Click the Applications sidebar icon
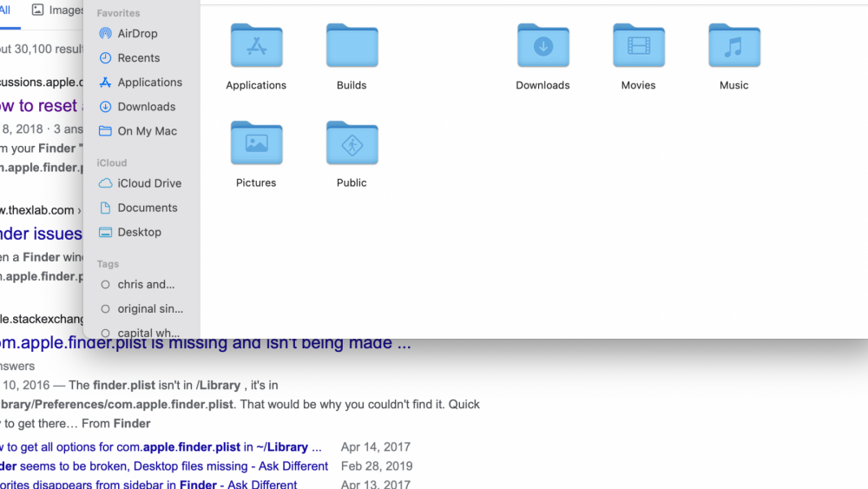This screenshot has width=868, height=489. [x=105, y=83]
